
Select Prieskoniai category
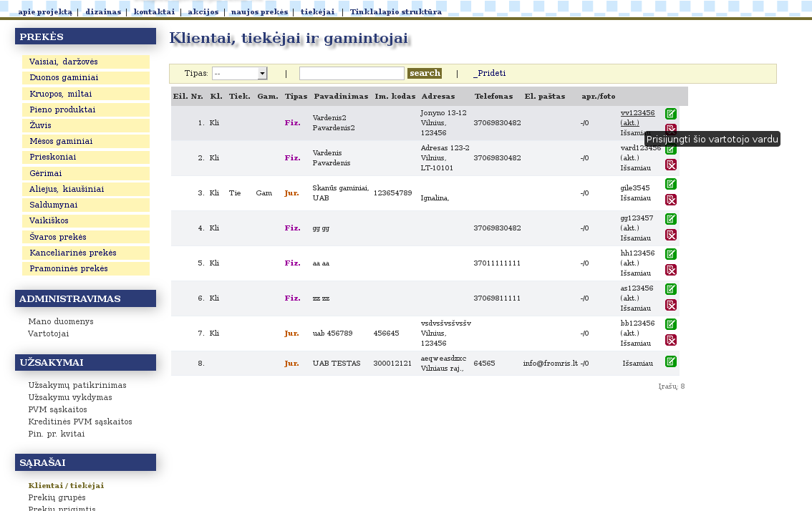point(86,157)
